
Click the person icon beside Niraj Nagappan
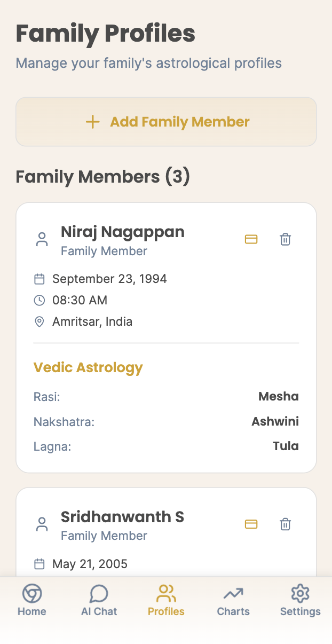[42, 239]
